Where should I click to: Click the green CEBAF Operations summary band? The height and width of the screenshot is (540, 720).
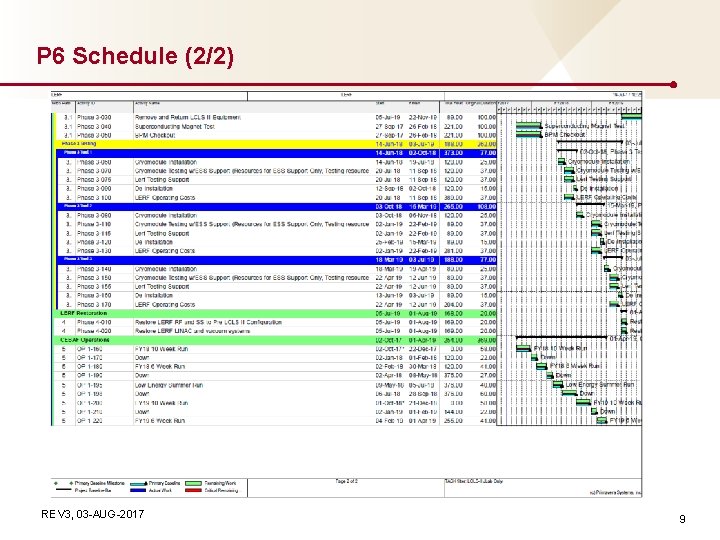pos(276,340)
